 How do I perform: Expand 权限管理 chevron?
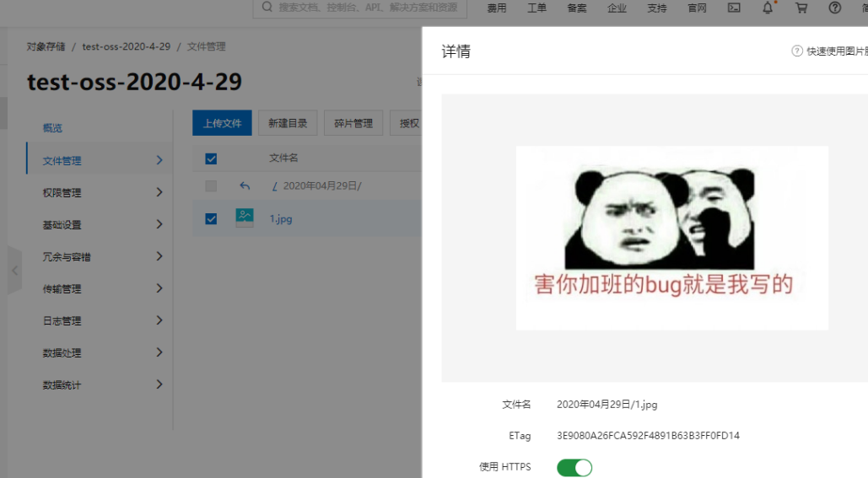tap(159, 192)
